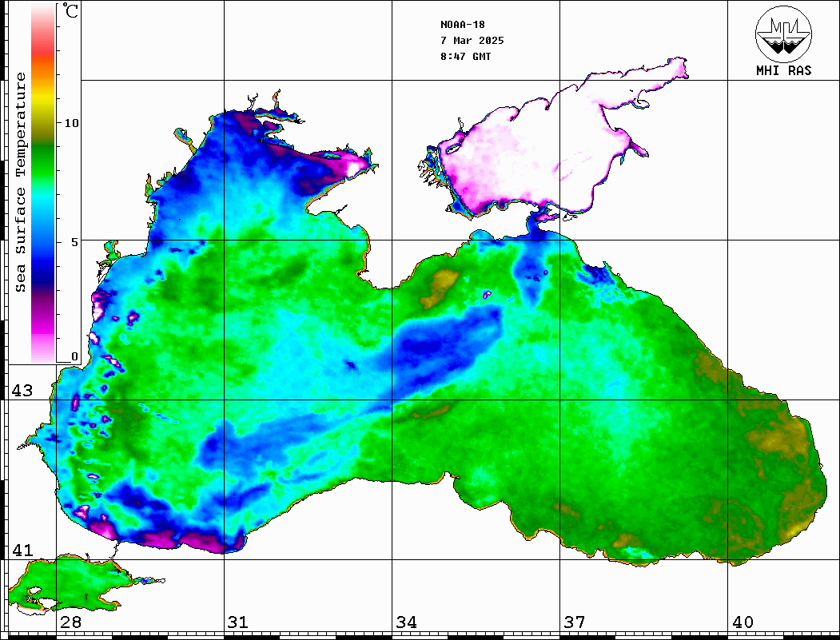Click longitude label 28
Screen dimensions: 840x640
pos(70,622)
